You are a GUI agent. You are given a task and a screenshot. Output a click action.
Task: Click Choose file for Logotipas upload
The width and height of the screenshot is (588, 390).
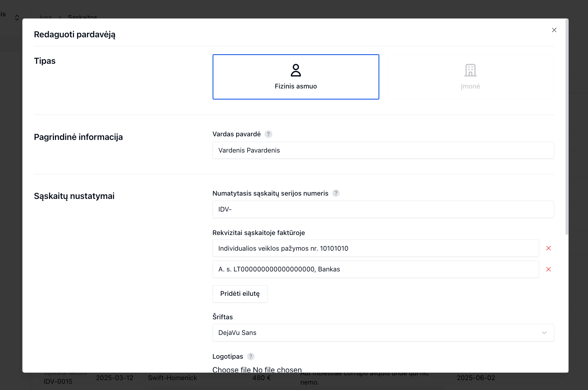(x=231, y=370)
